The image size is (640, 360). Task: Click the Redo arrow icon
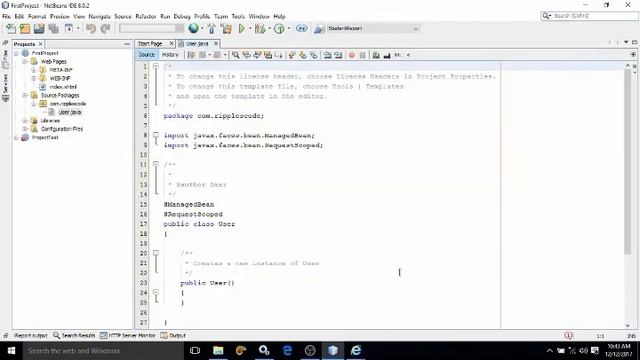[x=105, y=29]
